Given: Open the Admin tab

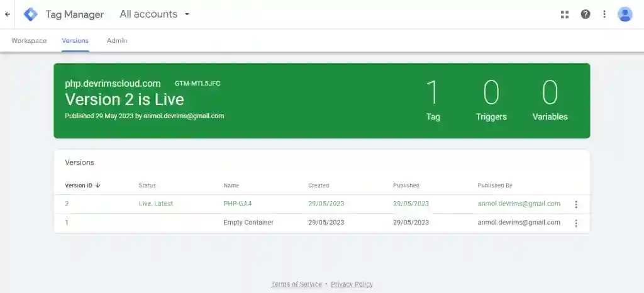Looking at the screenshot, I should point(116,41).
